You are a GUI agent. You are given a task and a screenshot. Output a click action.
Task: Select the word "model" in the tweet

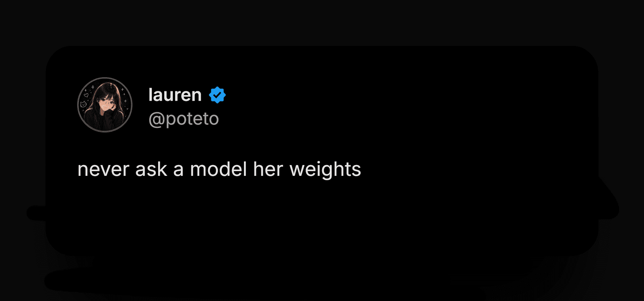click(x=218, y=169)
